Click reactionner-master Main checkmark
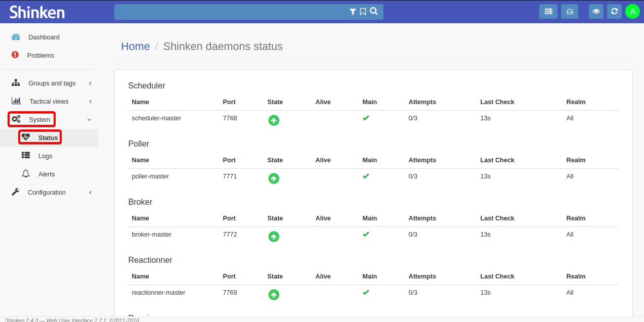 tap(366, 292)
